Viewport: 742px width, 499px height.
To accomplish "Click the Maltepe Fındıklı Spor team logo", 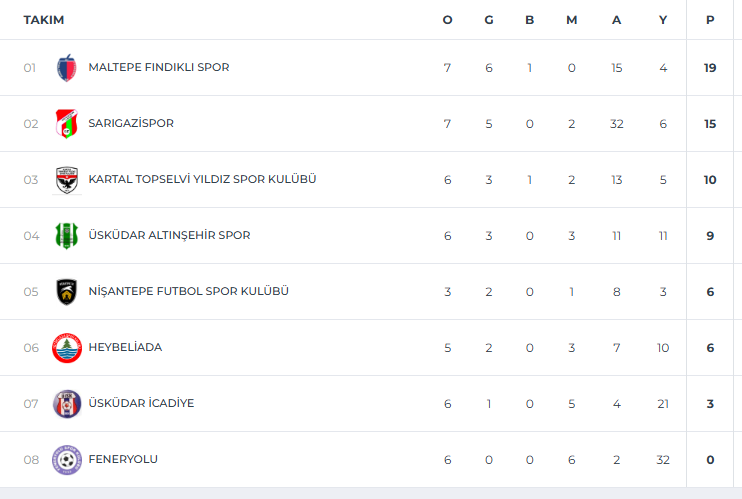I will click(x=67, y=68).
